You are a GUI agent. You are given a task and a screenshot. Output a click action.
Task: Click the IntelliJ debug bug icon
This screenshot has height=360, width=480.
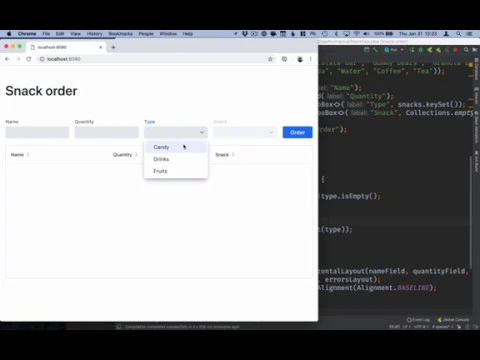pyautogui.click(x=421, y=50)
